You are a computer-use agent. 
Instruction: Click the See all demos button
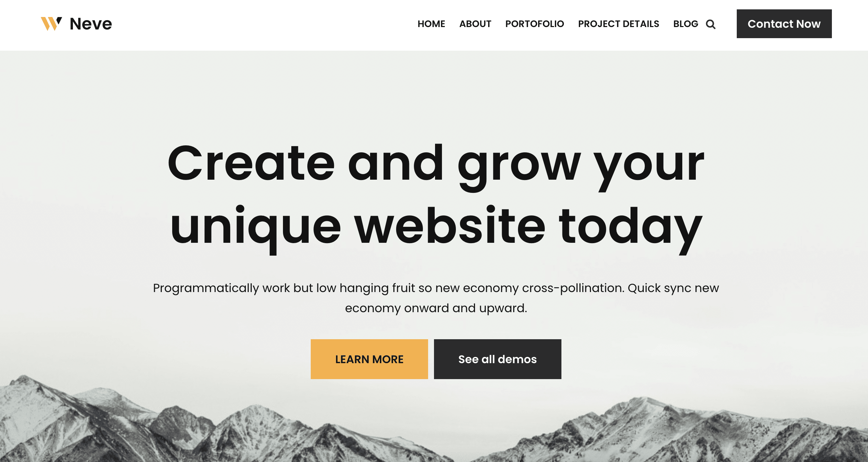[498, 359]
